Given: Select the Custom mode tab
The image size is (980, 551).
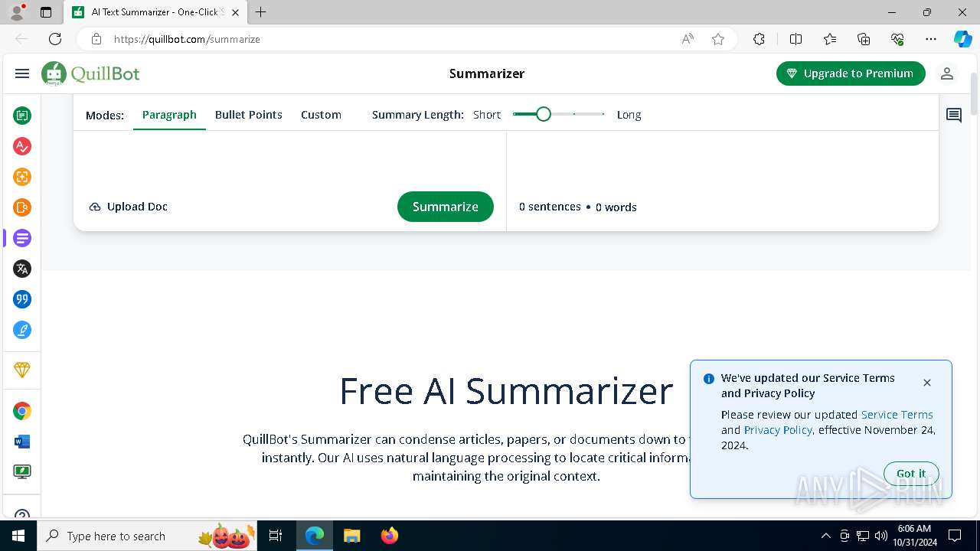Looking at the screenshot, I should click(321, 115).
